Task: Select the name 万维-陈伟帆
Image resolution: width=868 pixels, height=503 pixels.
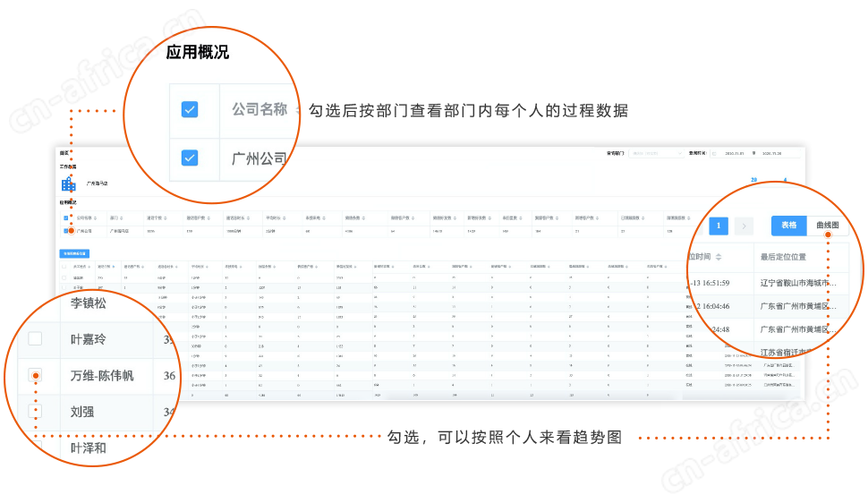Action: [102, 376]
